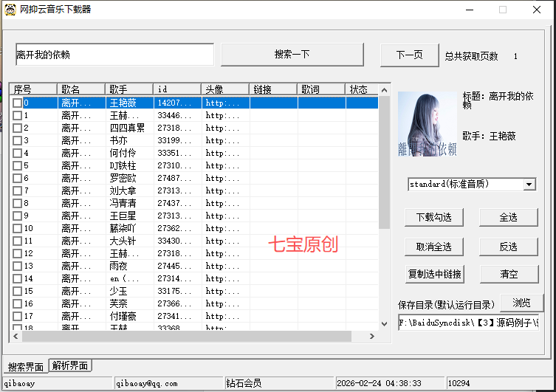Switch to the 解析界面 tab
This screenshot has width=556, height=392.
coord(70,365)
